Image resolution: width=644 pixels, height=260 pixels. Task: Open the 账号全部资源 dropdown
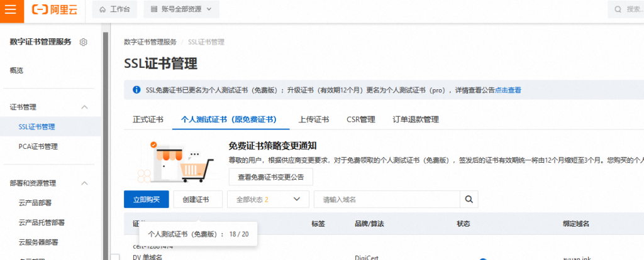tap(181, 10)
